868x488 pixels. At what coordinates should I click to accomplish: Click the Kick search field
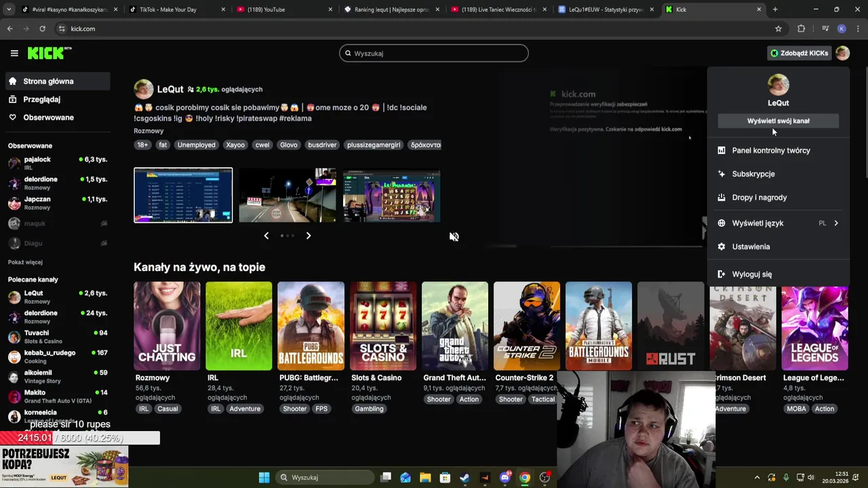pos(434,53)
